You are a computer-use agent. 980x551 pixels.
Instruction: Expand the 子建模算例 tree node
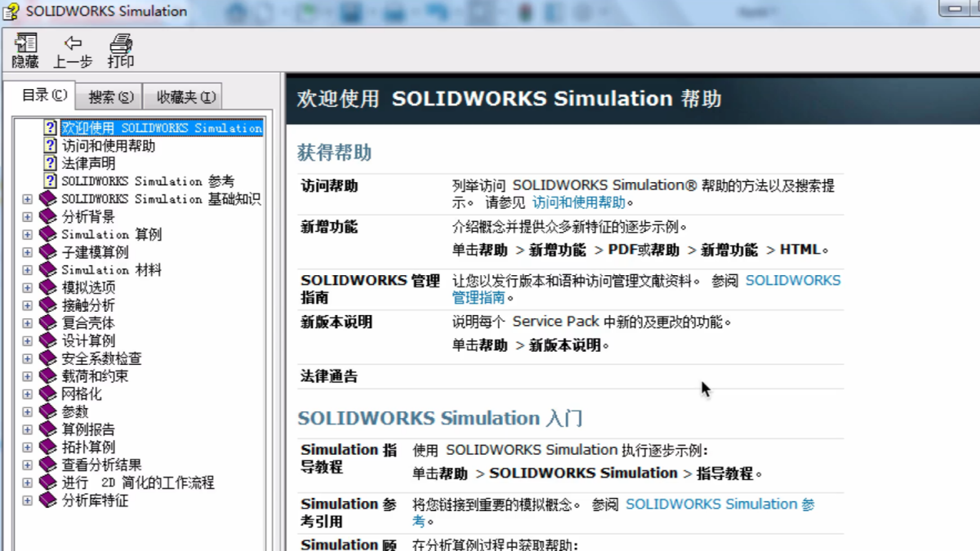pos(27,252)
